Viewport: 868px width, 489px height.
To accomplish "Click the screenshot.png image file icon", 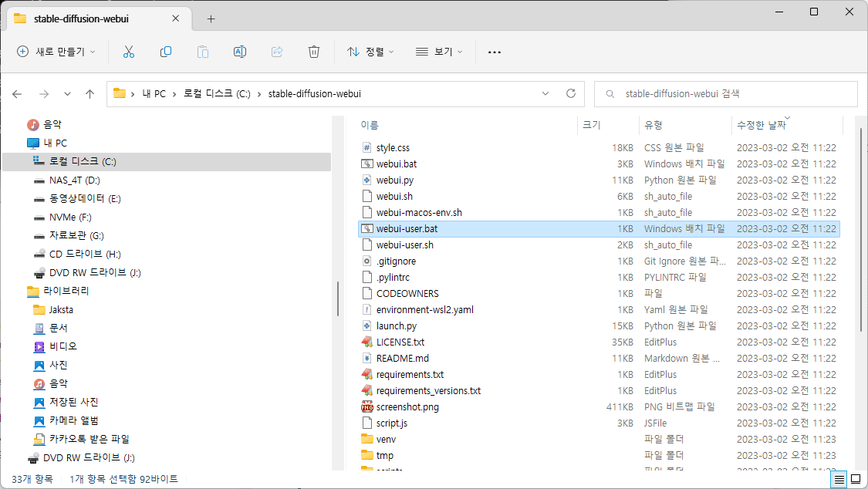I will [x=366, y=407].
